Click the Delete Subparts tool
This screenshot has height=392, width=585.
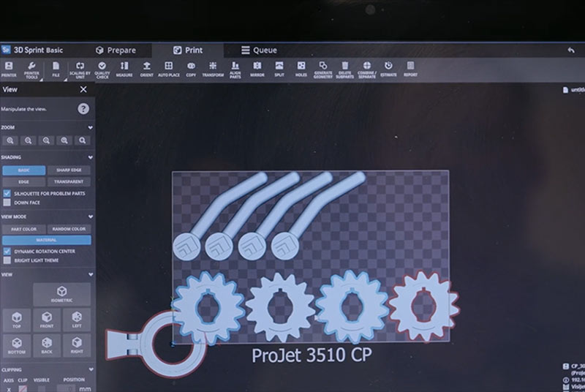pyautogui.click(x=344, y=70)
